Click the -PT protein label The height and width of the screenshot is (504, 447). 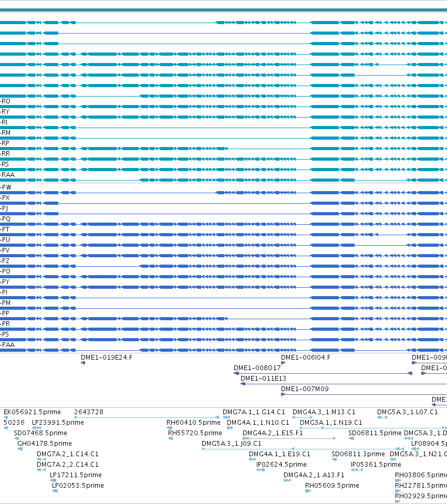(x=5, y=229)
